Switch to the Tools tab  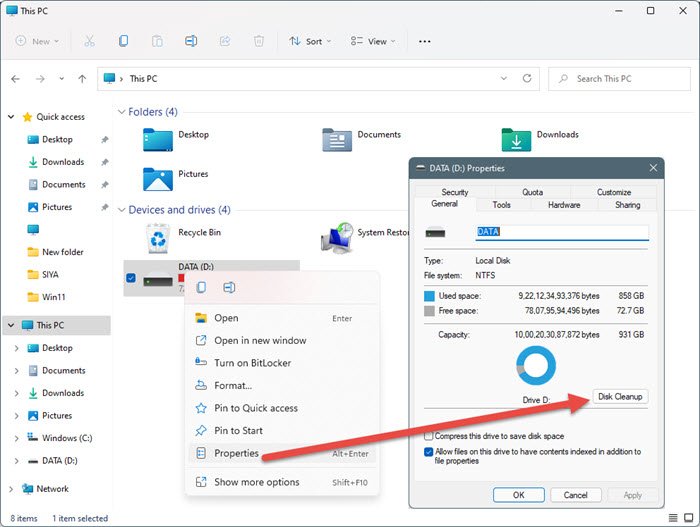click(x=501, y=205)
